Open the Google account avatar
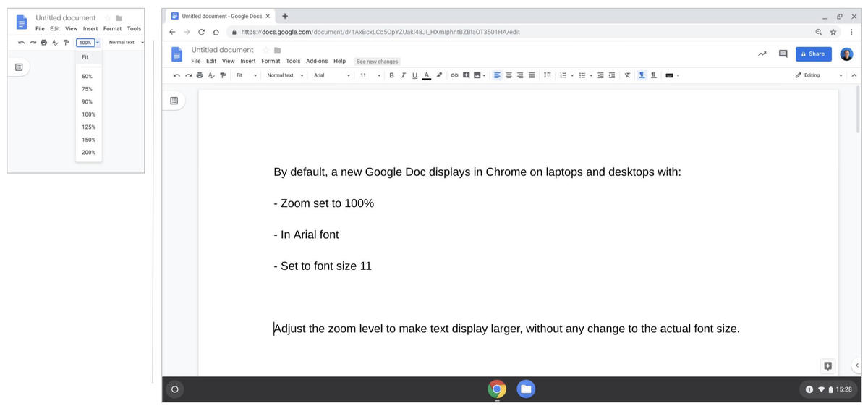 coord(846,54)
